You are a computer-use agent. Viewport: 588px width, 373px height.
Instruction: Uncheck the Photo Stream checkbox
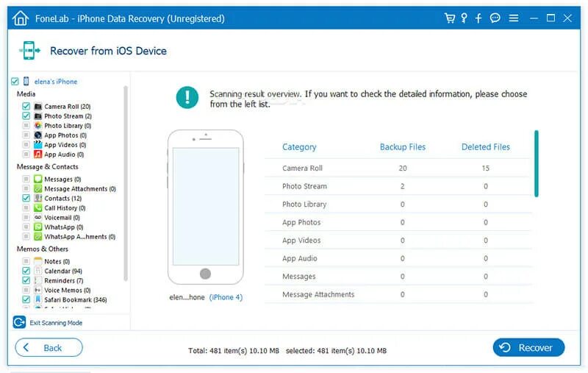pyautogui.click(x=26, y=116)
